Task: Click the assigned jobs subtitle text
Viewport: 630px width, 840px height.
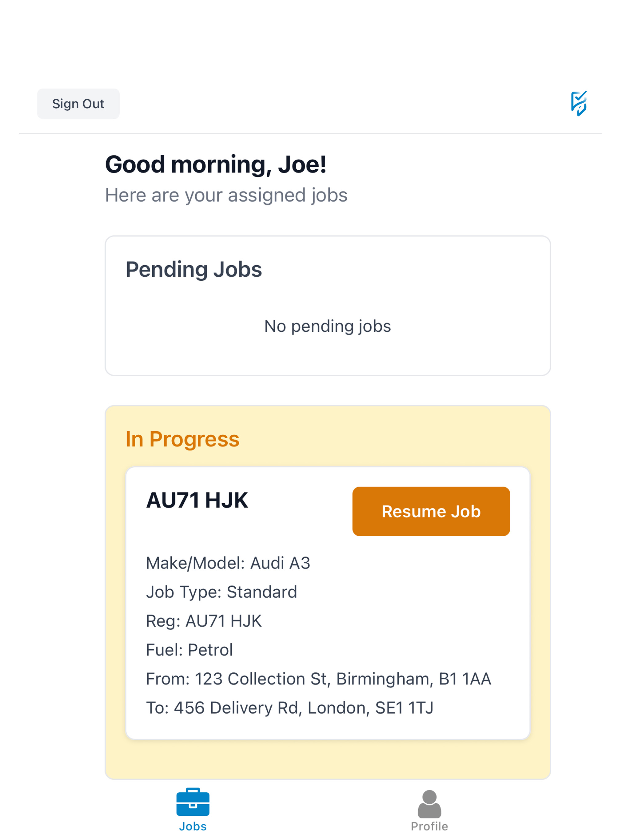Action: click(x=226, y=195)
